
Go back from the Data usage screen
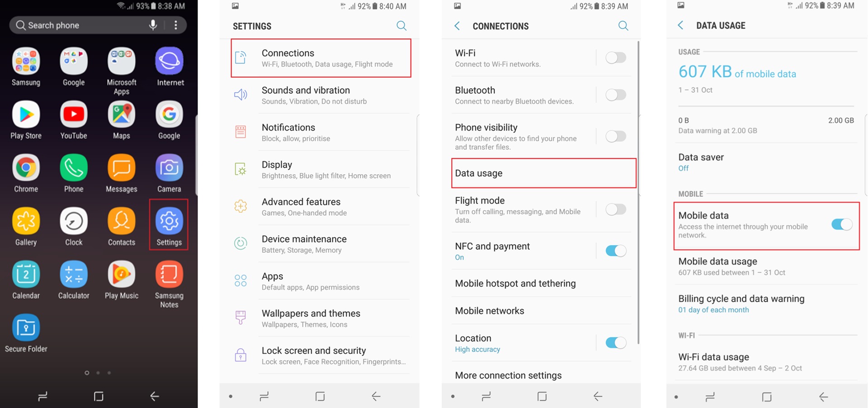coord(680,25)
